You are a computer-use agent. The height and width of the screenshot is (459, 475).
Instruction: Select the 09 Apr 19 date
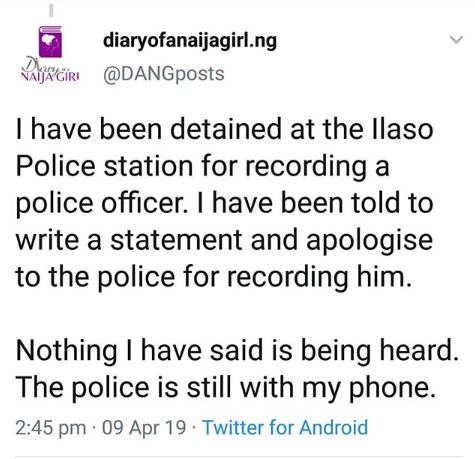pyautogui.click(x=144, y=427)
